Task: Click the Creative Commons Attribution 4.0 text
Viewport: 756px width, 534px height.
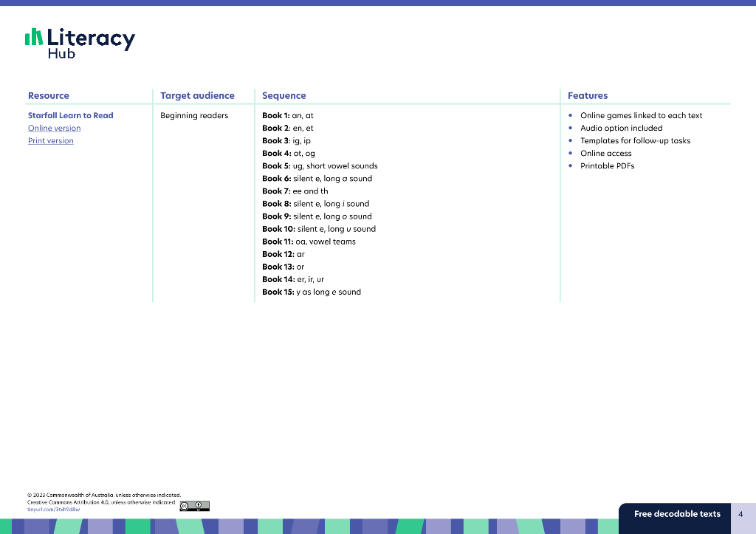Action: 101,502
